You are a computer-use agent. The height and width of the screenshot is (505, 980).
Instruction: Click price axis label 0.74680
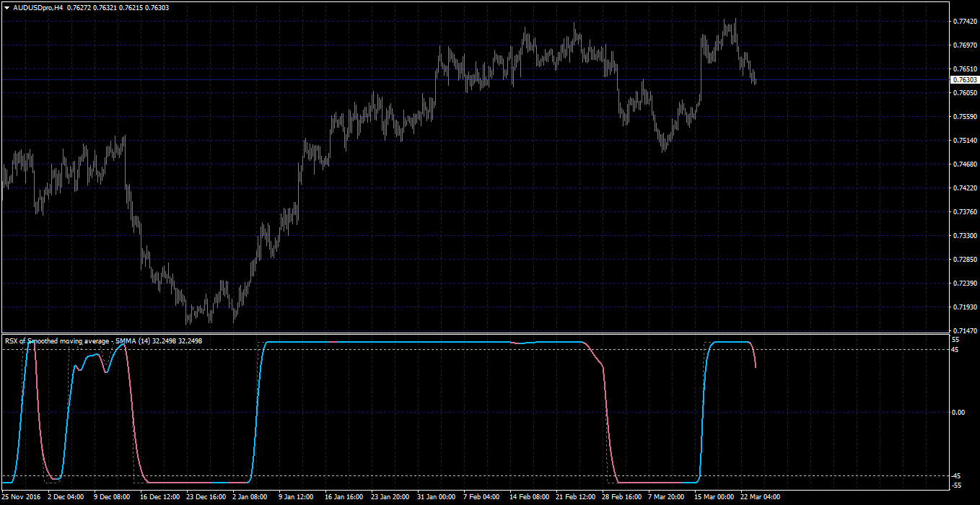pyautogui.click(x=965, y=164)
